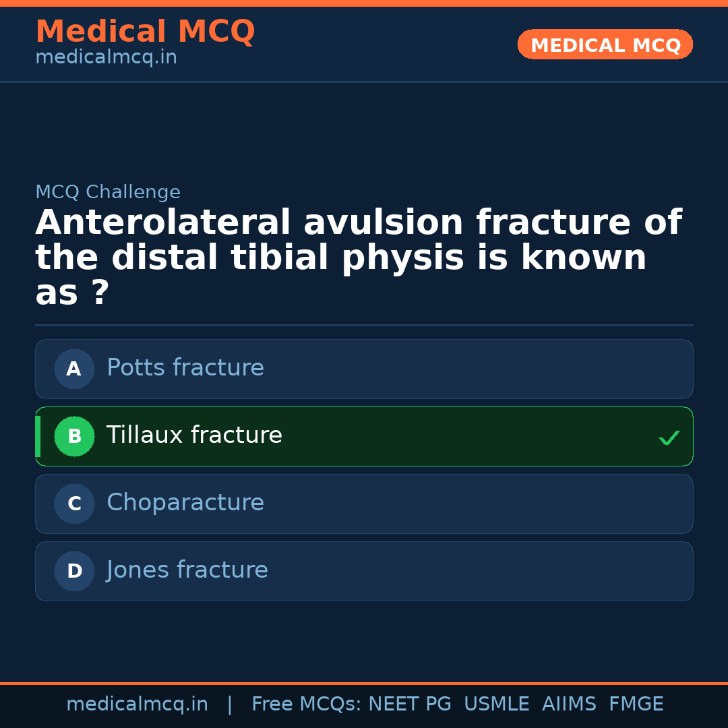Choose the Choparacture answer text
Screen dimensions: 728x728
tap(185, 503)
